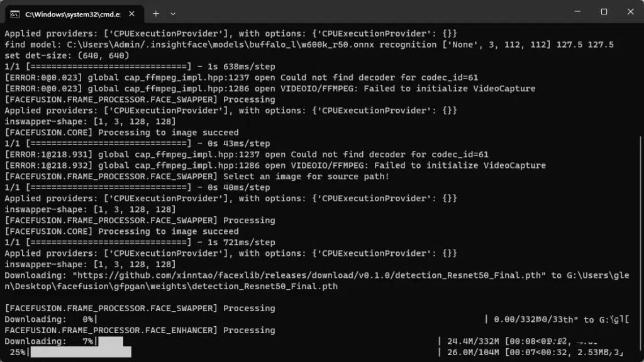Click the 7% downloading progress bar

coord(111,341)
